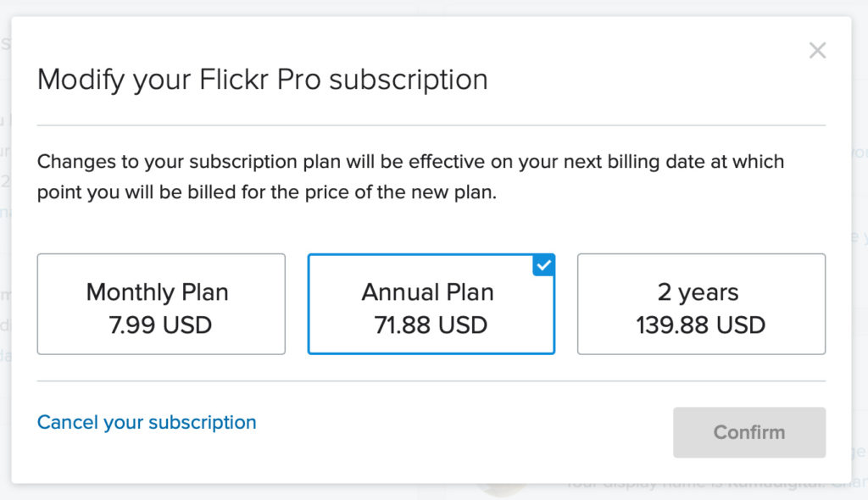Click the divider line below the dialog heading
Viewport: 868px width, 500px height.
(x=431, y=125)
